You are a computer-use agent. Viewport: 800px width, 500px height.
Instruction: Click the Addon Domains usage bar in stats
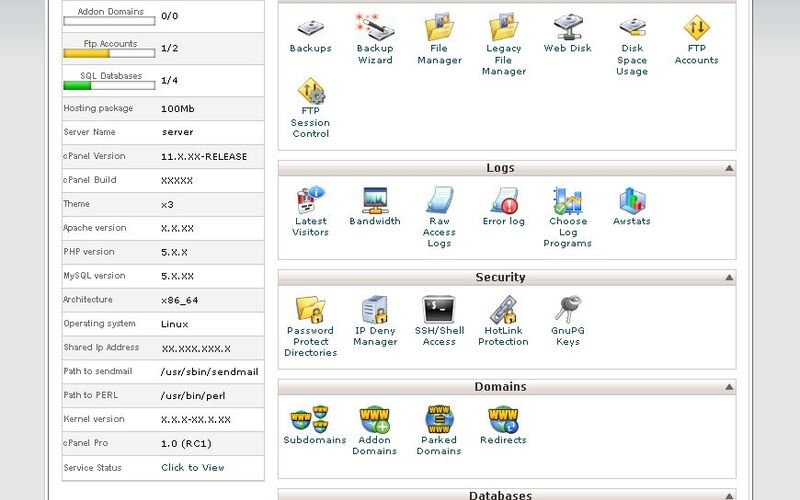pyautogui.click(x=109, y=21)
